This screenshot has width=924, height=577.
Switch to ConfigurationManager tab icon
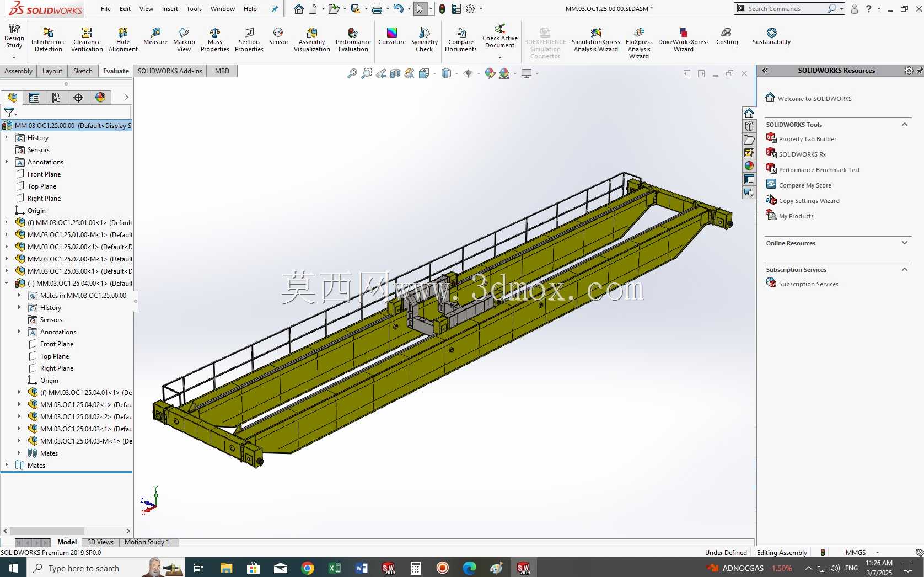56,98
